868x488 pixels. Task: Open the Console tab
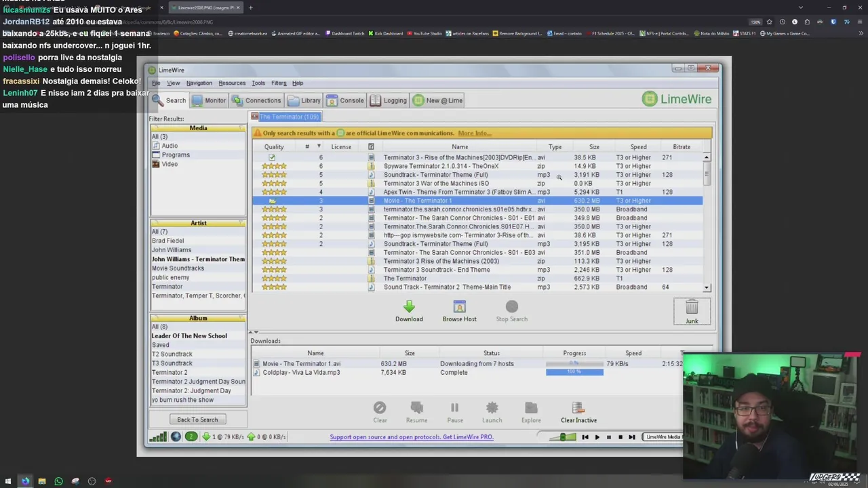coord(345,100)
